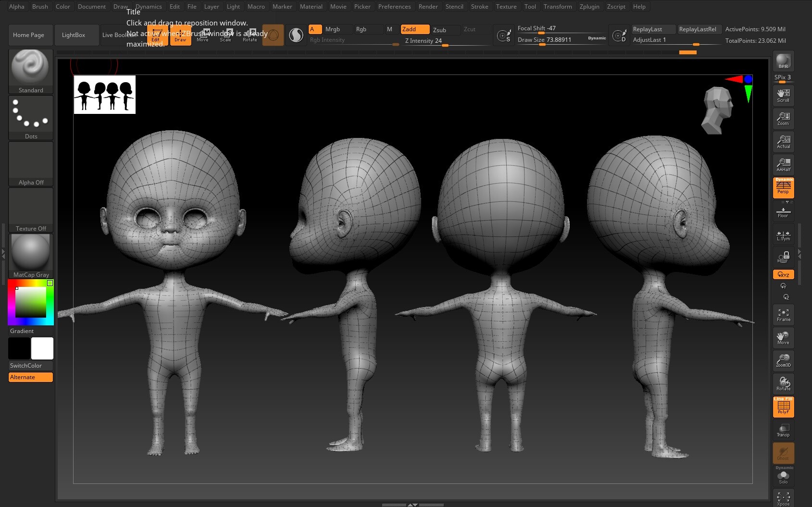Expand the left tray with its divider arrow
The image size is (812, 507).
[4, 252]
